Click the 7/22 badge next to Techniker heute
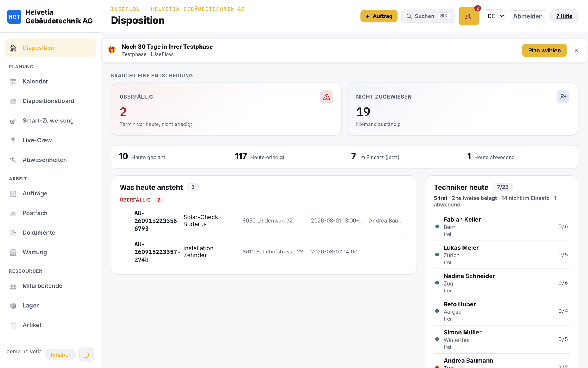 tap(502, 187)
